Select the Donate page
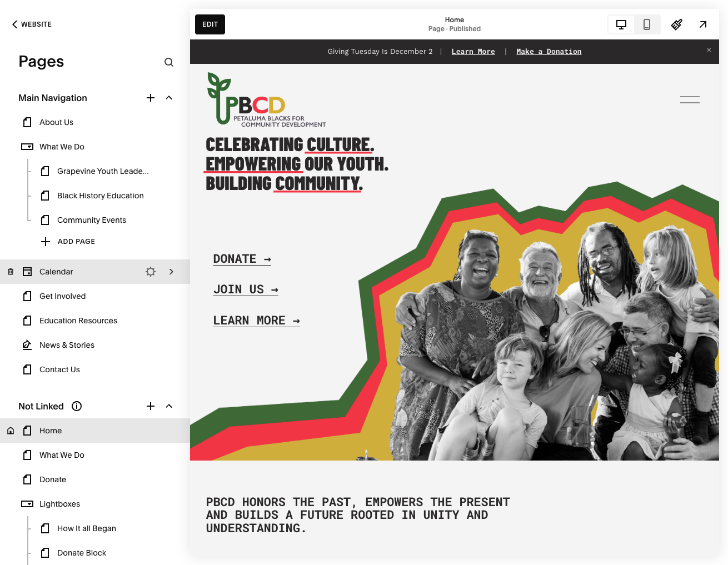This screenshot has width=728, height=565. [53, 479]
